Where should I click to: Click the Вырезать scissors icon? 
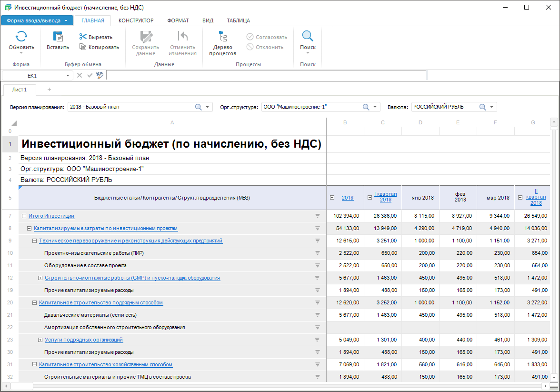click(x=83, y=37)
